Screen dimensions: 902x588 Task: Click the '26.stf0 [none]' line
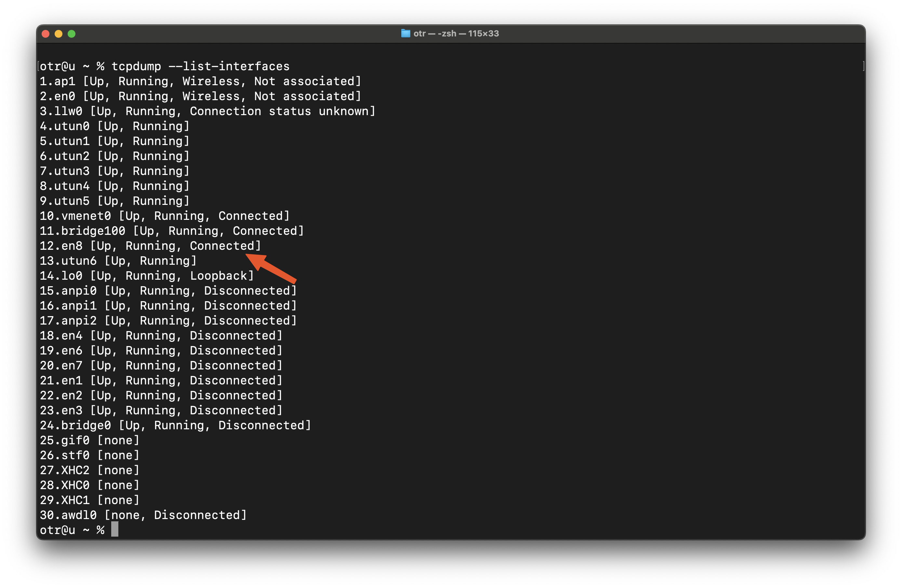[90, 456]
